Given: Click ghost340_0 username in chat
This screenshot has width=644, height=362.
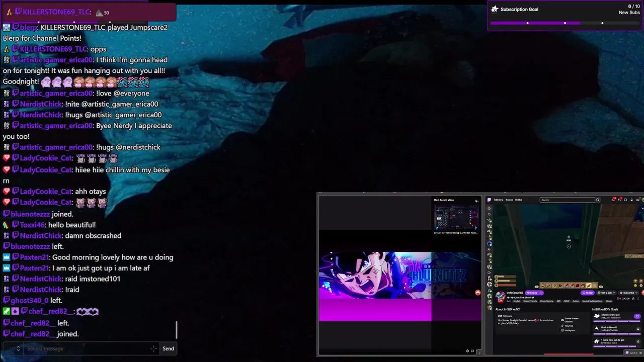Looking at the screenshot, I should click(30, 300).
